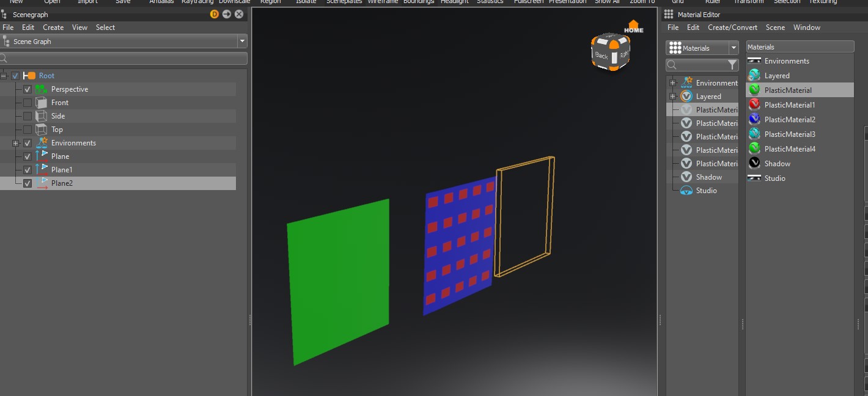Image resolution: width=868 pixels, height=396 pixels.
Task: Activate the Ruler tool
Action: (714, 2)
